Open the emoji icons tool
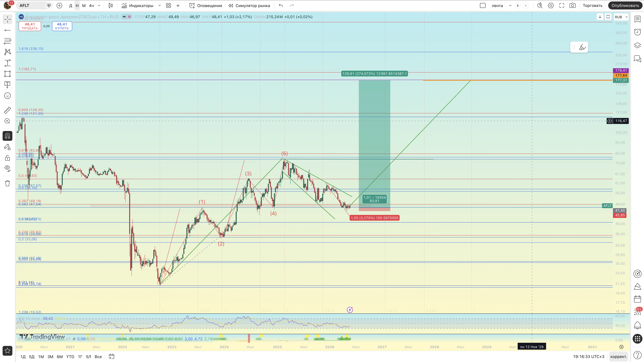 [x=7, y=96]
